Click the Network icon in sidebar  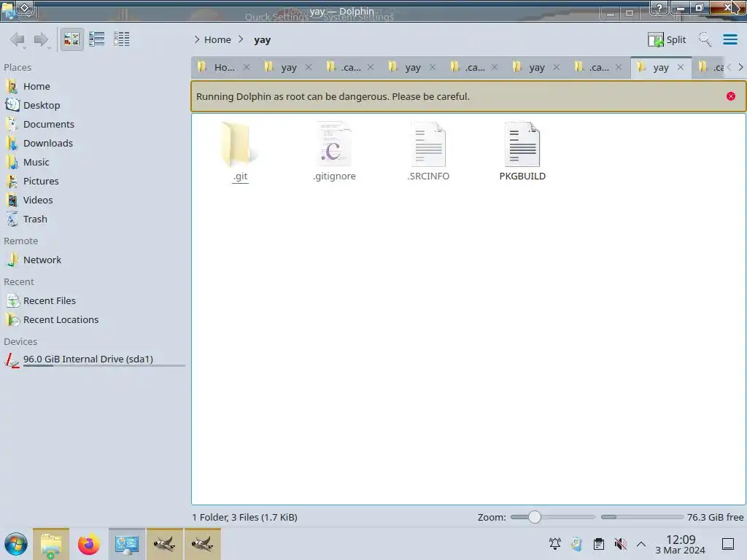pos(12,260)
